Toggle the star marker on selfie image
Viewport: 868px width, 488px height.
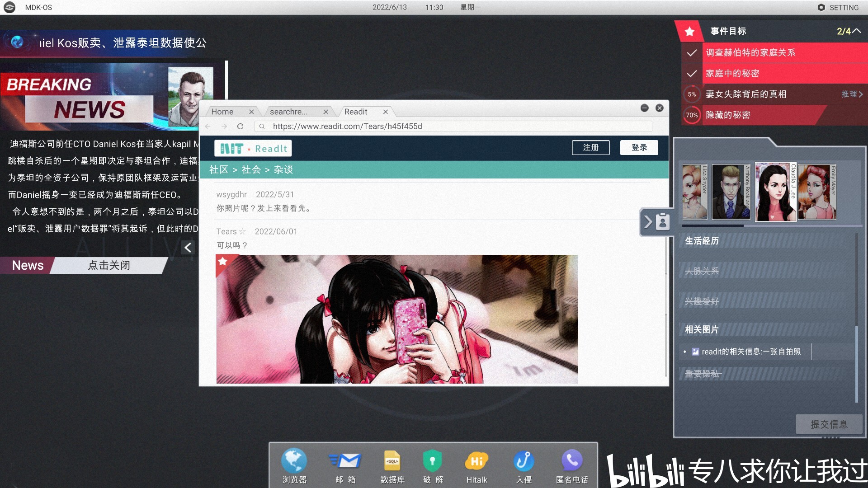pos(223,262)
